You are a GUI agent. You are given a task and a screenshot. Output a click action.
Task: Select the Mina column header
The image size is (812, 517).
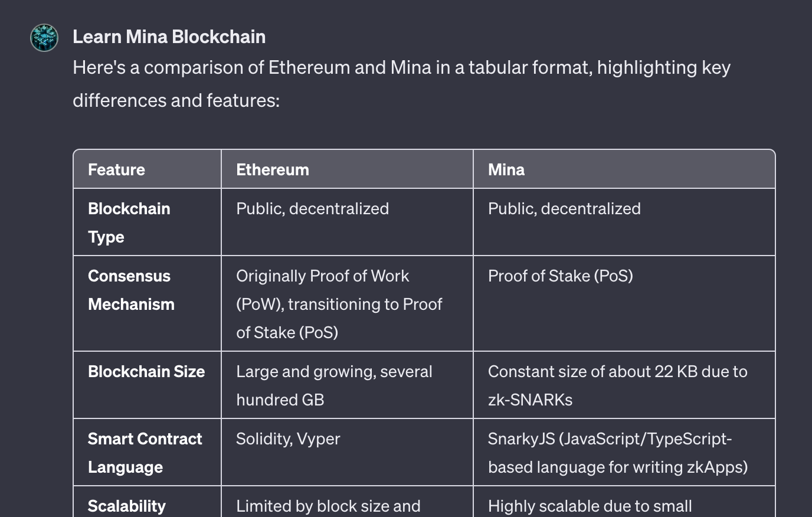tap(624, 169)
